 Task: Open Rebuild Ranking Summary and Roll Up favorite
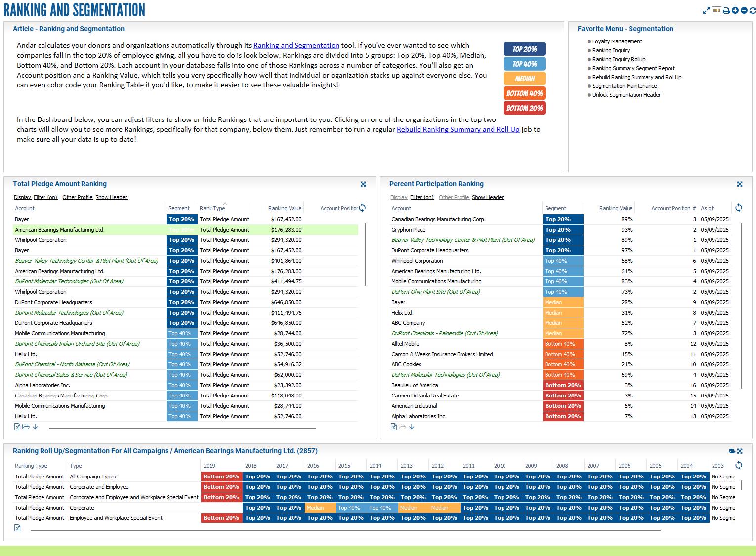coord(637,77)
